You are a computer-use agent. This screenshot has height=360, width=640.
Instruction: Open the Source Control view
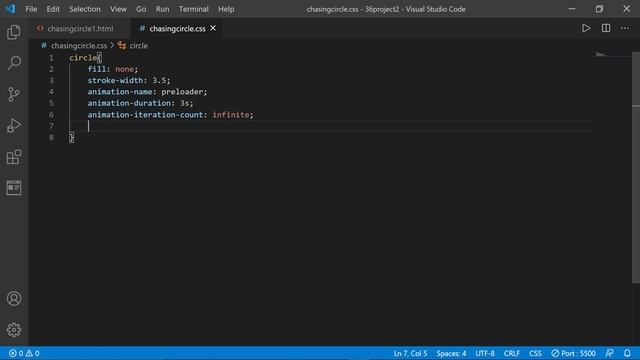(x=14, y=94)
